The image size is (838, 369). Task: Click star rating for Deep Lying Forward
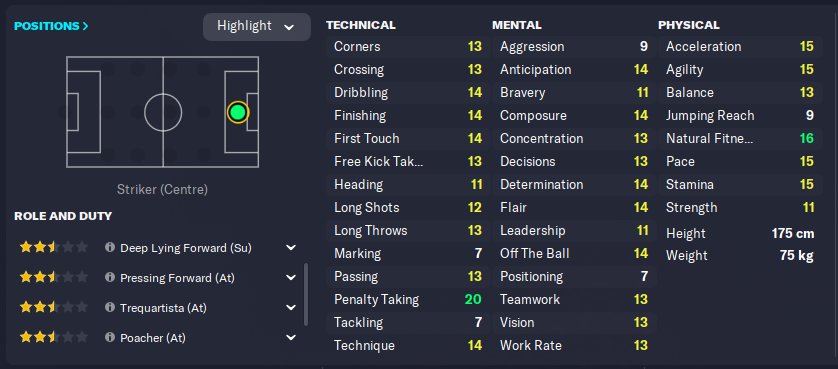coord(53,247)
